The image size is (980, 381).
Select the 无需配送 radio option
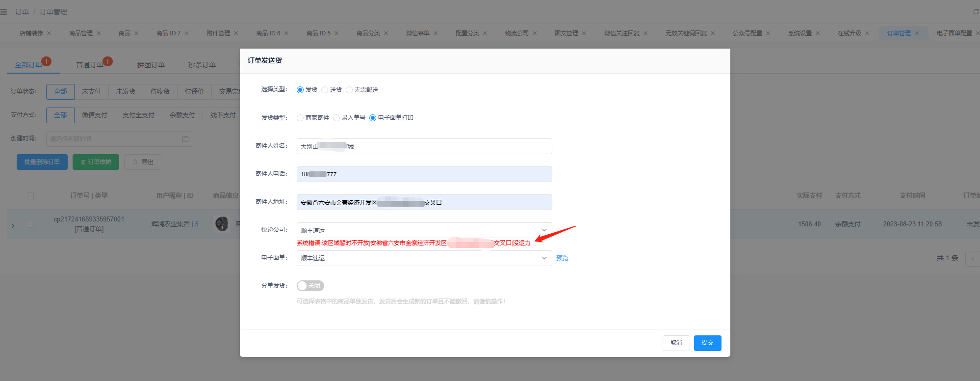pos(349,90)
